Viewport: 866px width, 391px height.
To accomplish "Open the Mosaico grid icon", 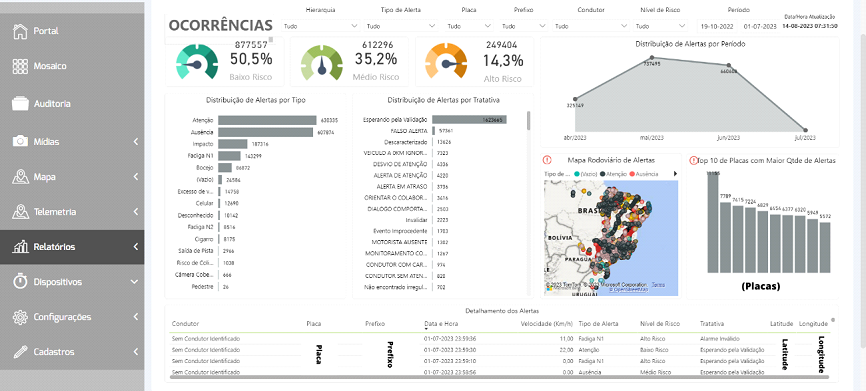I will pos(20,66).
